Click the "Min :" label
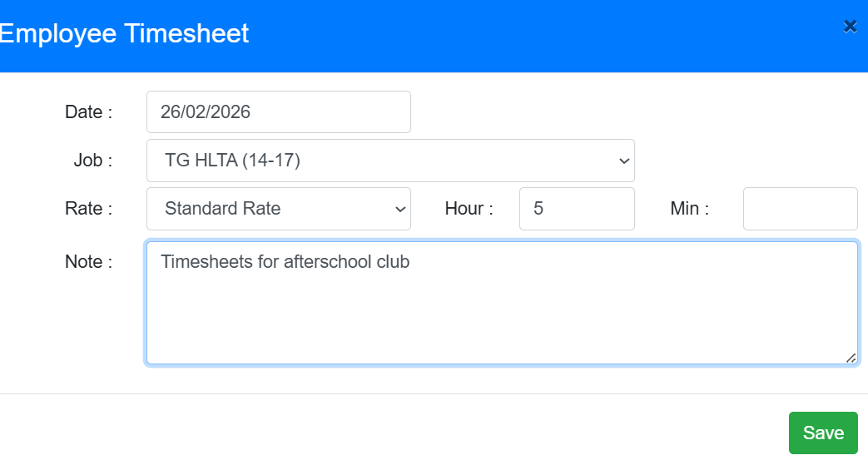Image resolution: width=868 pixels, height=465 pixels. [689, 209]
